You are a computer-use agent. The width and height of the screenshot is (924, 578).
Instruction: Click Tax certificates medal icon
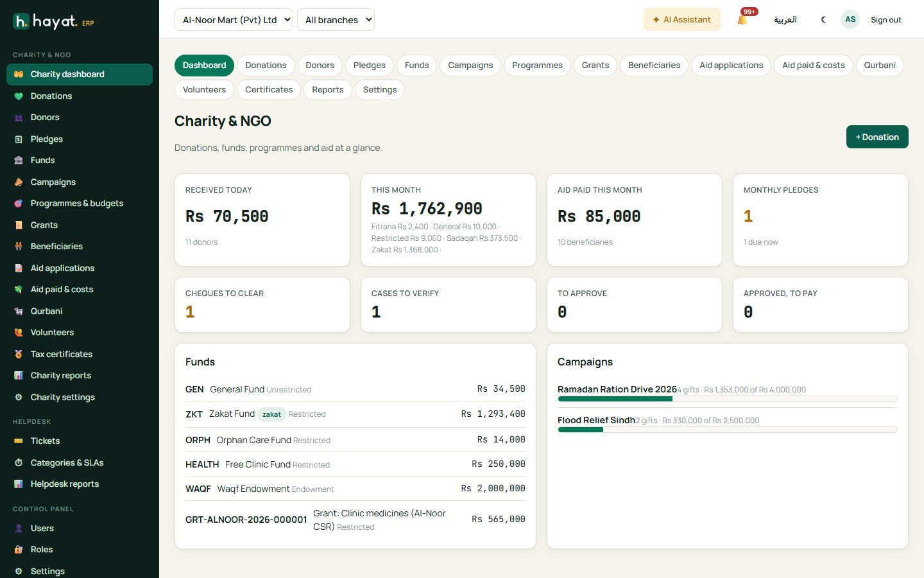point(19,355)
